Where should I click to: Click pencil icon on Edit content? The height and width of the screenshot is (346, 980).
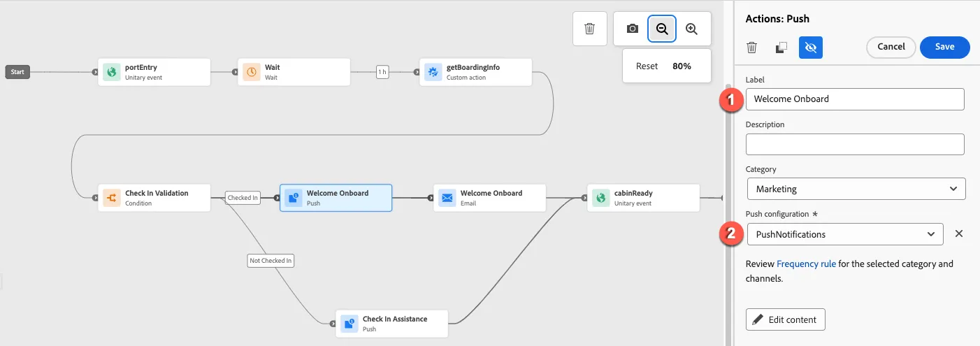point(758,319)
